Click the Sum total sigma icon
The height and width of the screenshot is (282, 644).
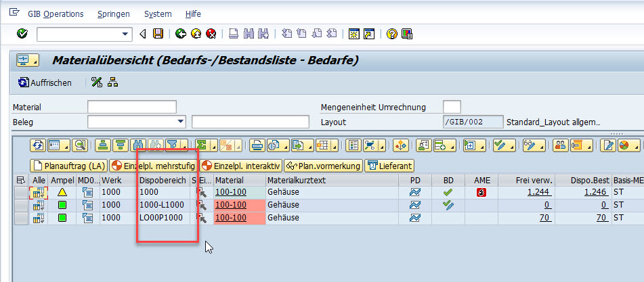coord(202,145)
